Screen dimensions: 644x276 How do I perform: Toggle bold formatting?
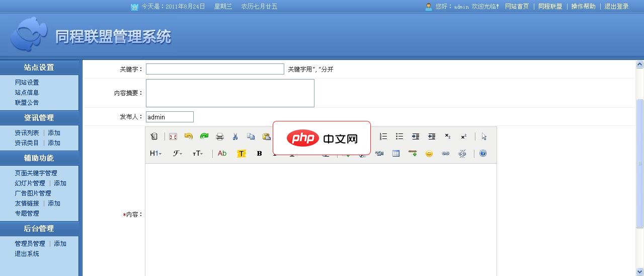point(259,154)
